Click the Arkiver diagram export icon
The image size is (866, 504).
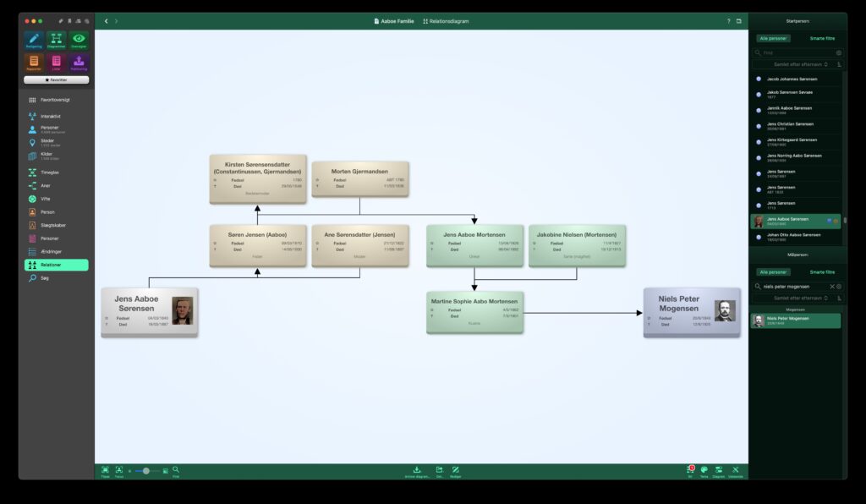416,470
